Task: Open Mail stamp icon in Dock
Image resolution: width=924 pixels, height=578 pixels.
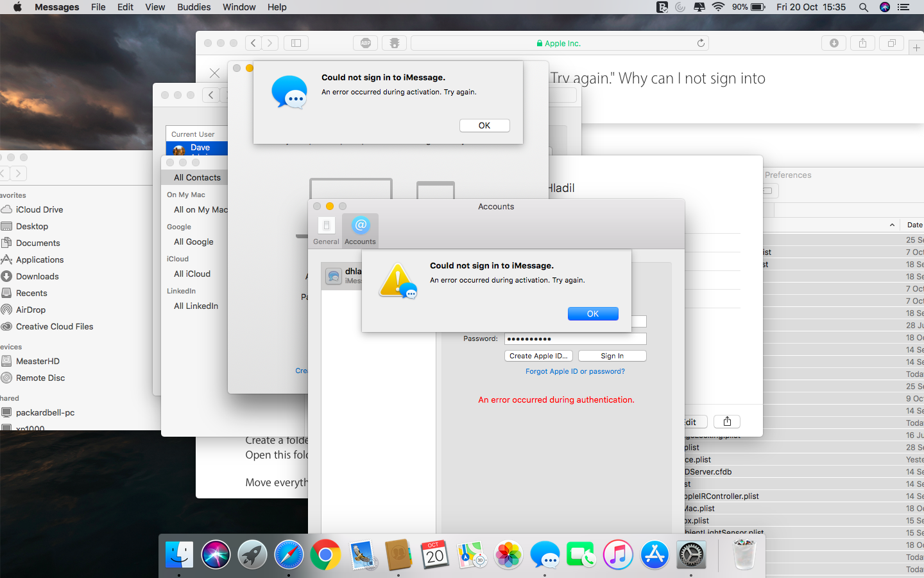Action: pyautogui.click(x=363, y=555)
